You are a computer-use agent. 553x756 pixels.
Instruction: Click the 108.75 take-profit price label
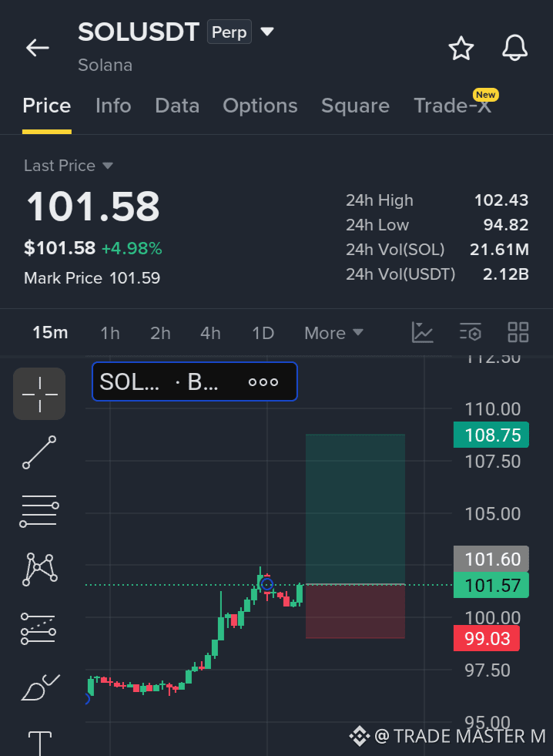pos(491,435)
